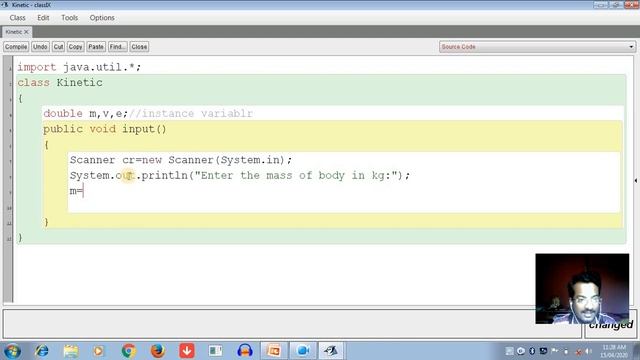Open the blue headphones app on taskbar
Viewport: 640px width, 360px height.
[244, 351]
